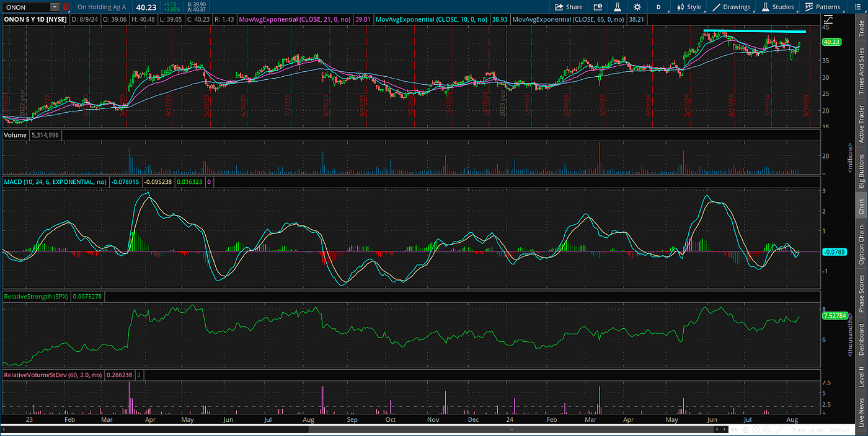The height and width of the screenshot is (436, 868).
Task: Click the 40.23 last price in header
Action: pos(147,7)
